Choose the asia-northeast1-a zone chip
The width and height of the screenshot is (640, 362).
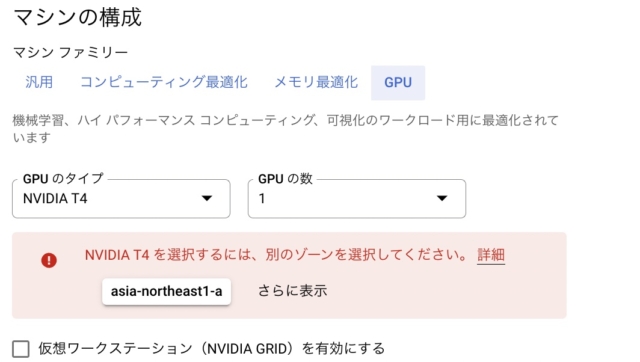pyautogui.click(x=167, y=291)
